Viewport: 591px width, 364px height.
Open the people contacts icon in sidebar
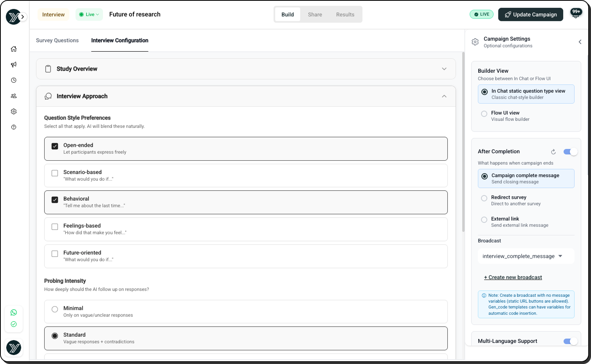click(x=14, y=96)
